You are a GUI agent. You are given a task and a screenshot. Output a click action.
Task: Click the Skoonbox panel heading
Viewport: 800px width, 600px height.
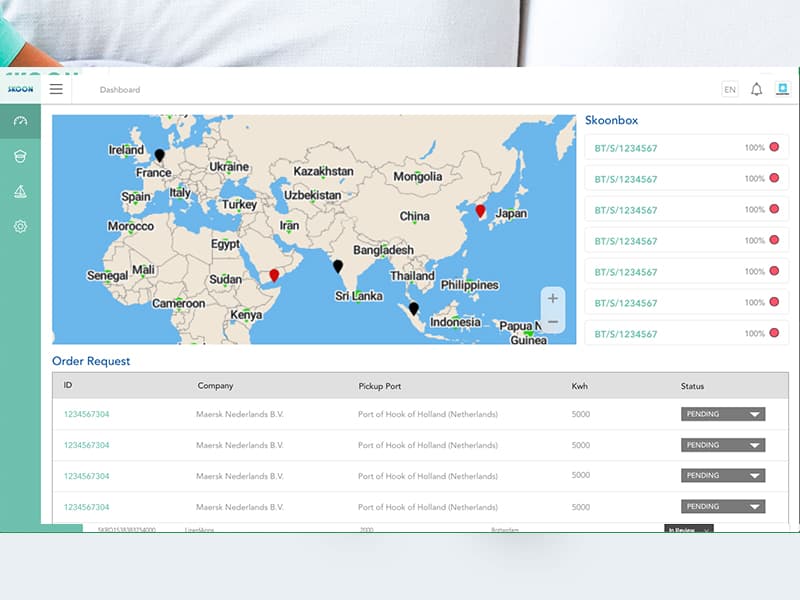(611, 120)
